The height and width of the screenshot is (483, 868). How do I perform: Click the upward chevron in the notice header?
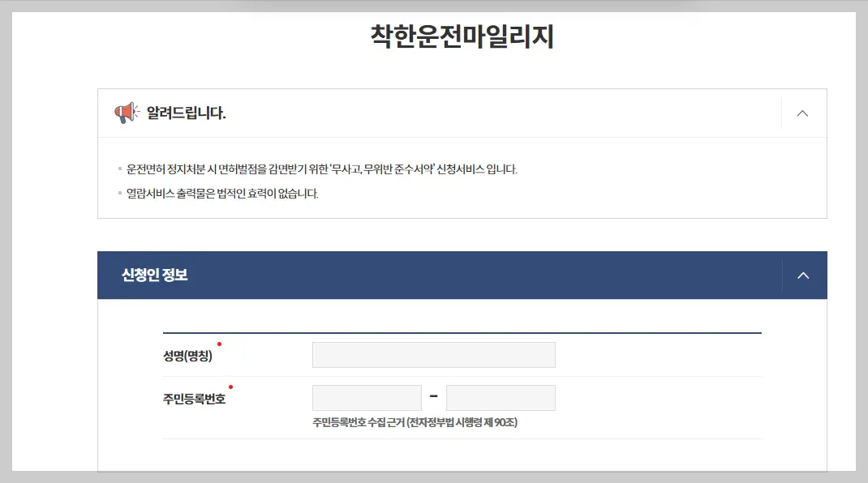coord(802,113)
